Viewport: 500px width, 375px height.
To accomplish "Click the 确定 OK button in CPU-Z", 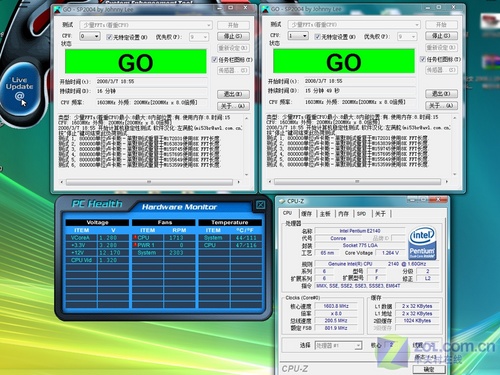I will [429, 369].
